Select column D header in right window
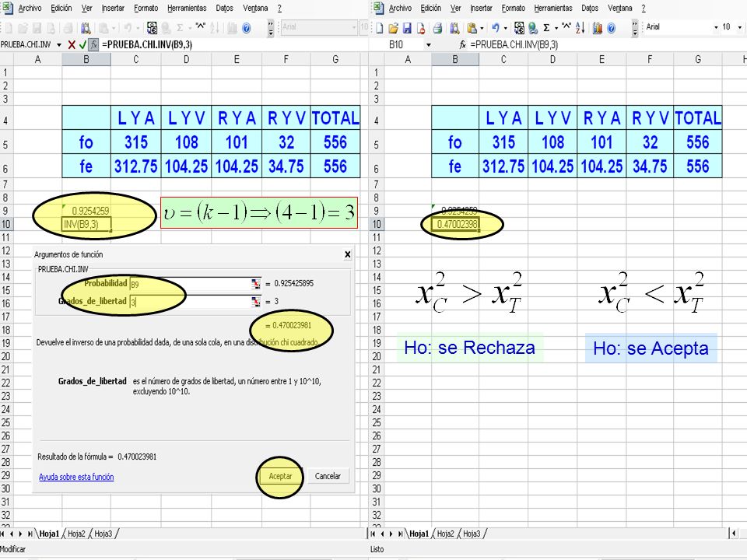This screenshot has height=560, width=747. [x=552, y=60]
